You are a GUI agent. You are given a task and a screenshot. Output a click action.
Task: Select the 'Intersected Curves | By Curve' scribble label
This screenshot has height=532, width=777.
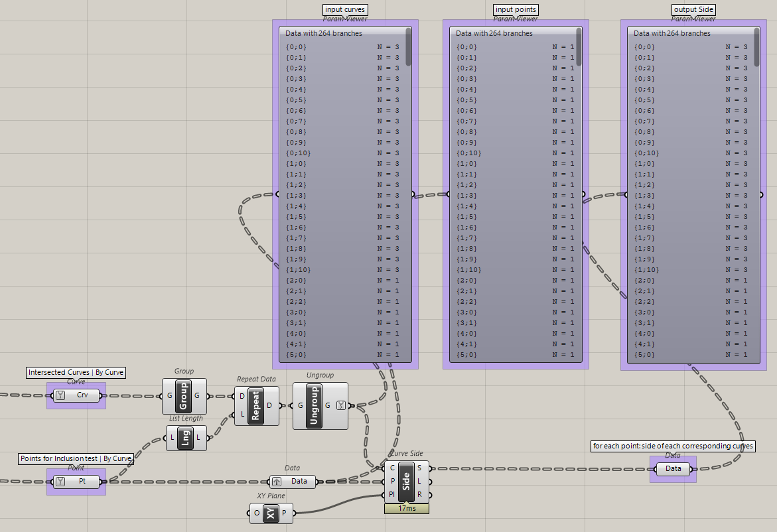coord(76,373)
